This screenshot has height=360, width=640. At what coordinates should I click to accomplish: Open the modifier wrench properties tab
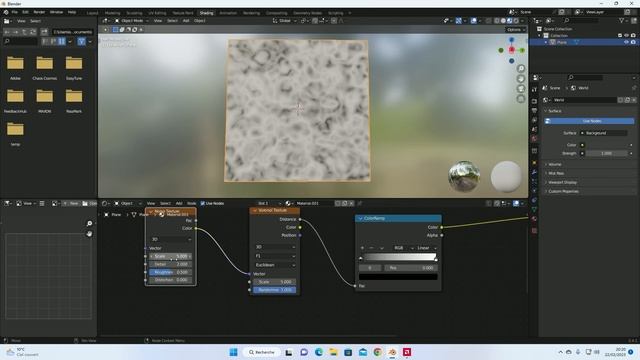coord(534,172)
